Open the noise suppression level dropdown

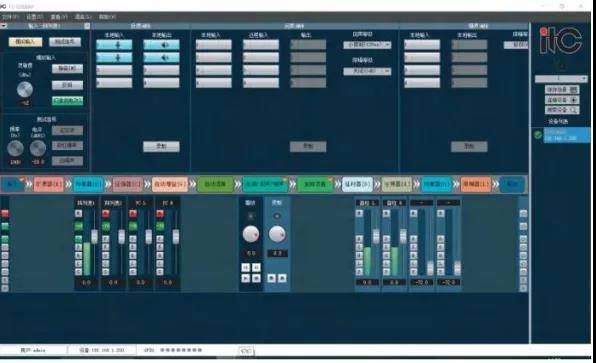click(367, 71)
